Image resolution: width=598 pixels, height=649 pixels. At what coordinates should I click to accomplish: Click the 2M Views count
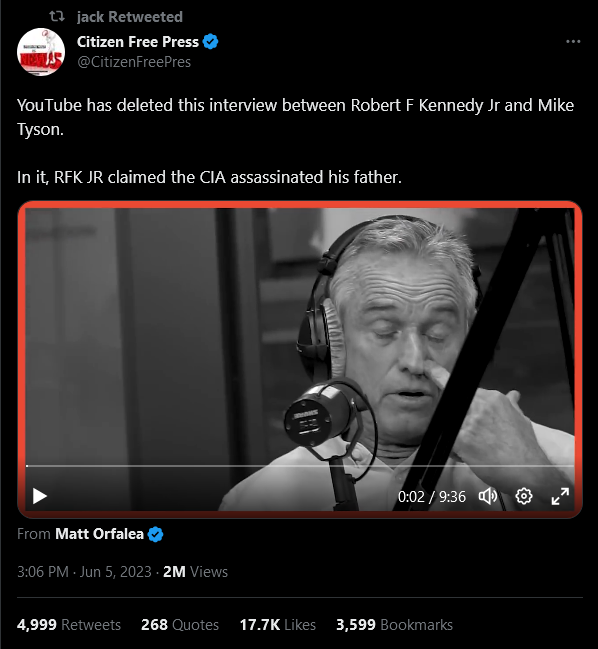pos(195,572)
